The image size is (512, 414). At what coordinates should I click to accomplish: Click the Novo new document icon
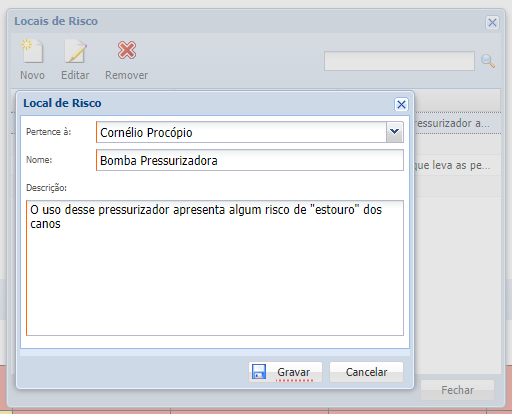[32, 51]
